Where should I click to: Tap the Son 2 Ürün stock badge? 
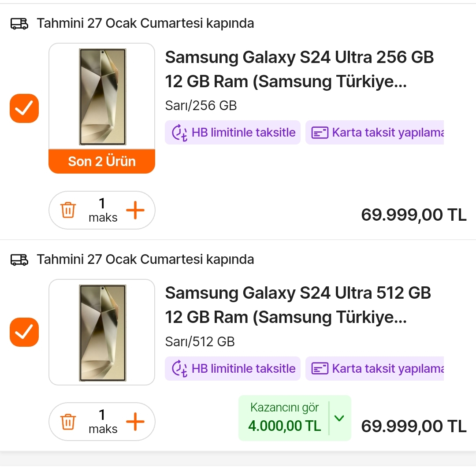(102, 162)
